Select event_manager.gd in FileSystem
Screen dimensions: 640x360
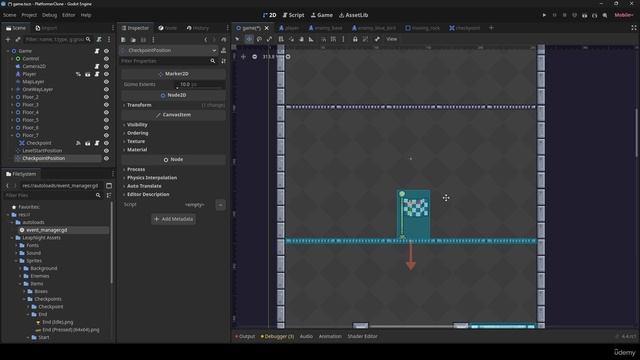pos(47,230)
